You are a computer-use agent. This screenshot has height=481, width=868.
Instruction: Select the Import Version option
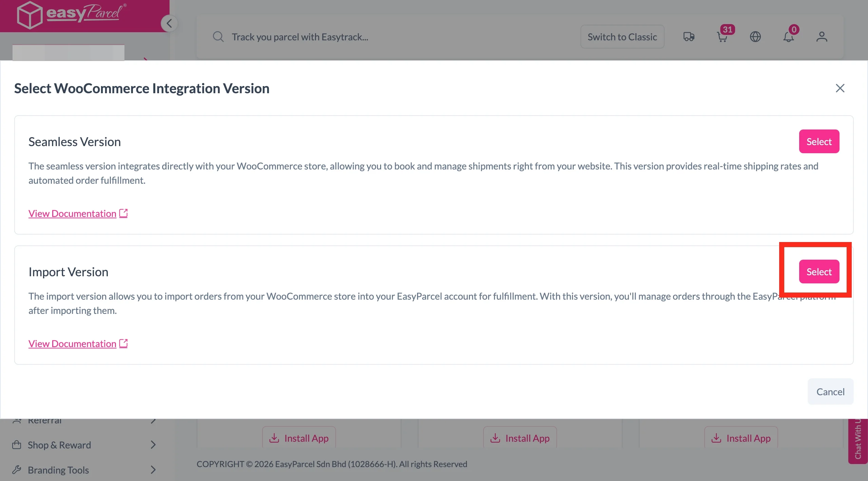click(x=819, y=271)
